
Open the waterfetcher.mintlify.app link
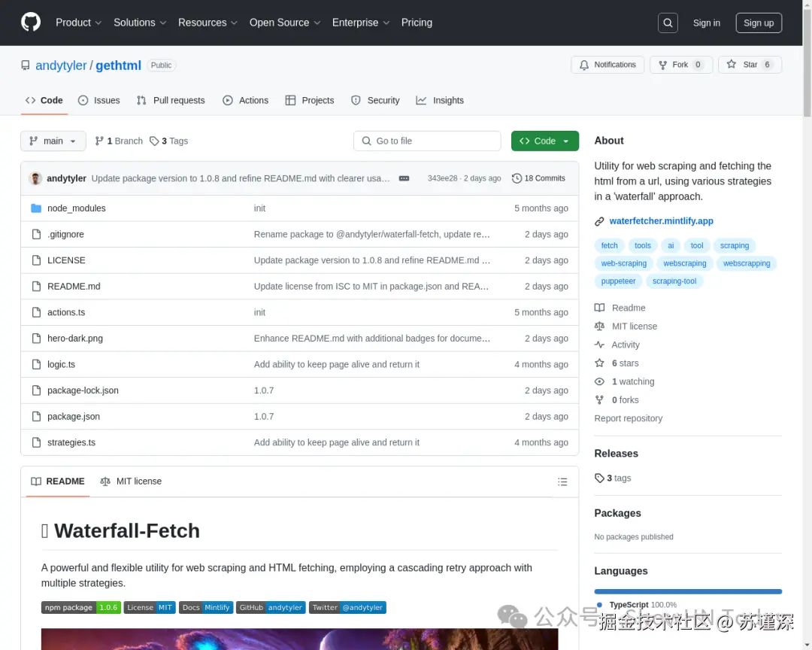(x=662, y=221)
